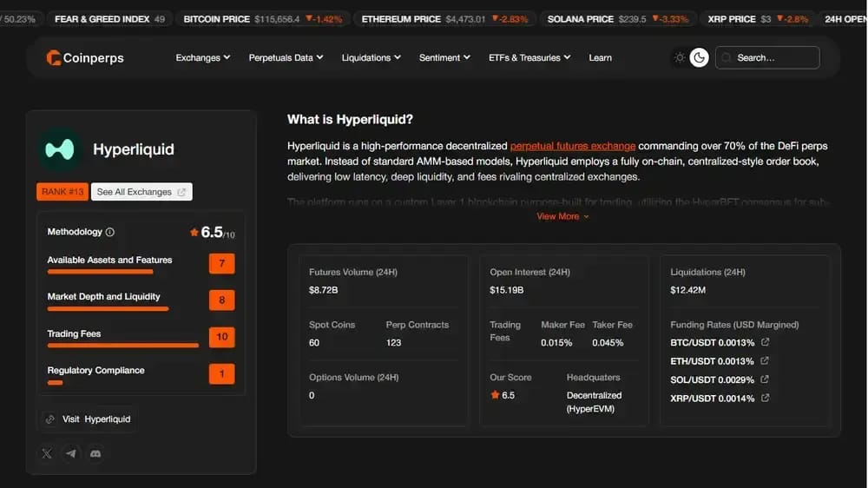Open Hyperliquid Telegram channel icon
The image size is (868, 488).
[x=71, y=453]
